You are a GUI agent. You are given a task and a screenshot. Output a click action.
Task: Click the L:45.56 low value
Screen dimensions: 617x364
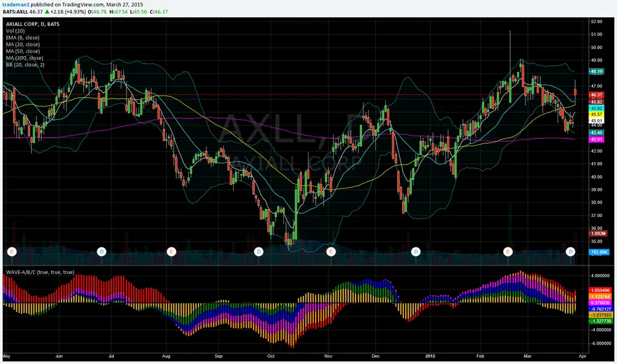[x=138, y=12]
